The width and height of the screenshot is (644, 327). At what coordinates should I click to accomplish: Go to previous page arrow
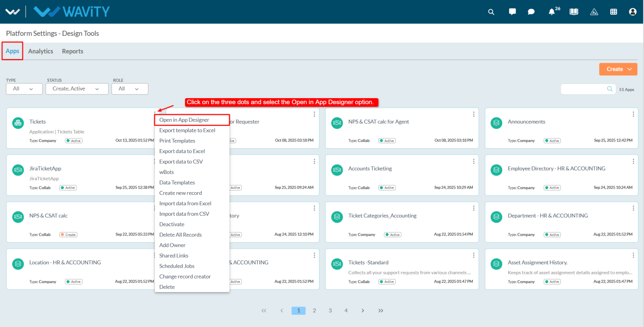click(x=282, y=311)
